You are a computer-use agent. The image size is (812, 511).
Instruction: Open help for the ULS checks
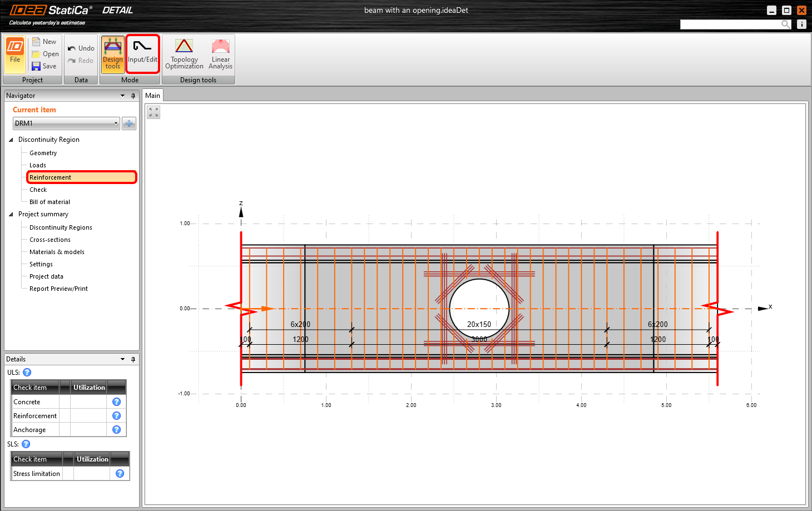(x=26, y=372)
